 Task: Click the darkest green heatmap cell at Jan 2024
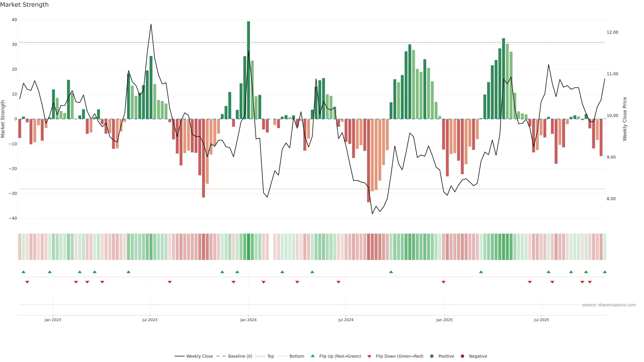click(248, 247)
